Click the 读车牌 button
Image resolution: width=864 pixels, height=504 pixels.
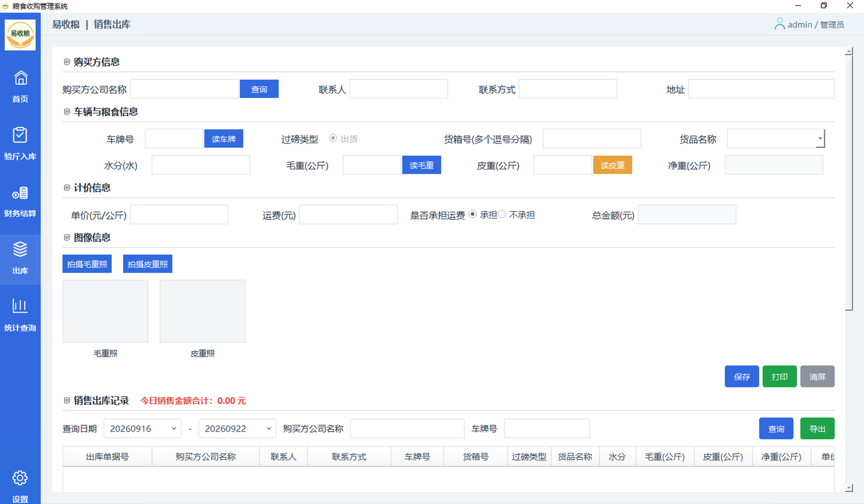coord(224,139)
